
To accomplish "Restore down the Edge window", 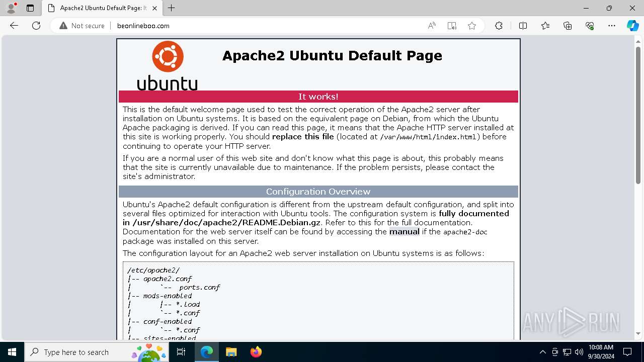I will (609, 8).
